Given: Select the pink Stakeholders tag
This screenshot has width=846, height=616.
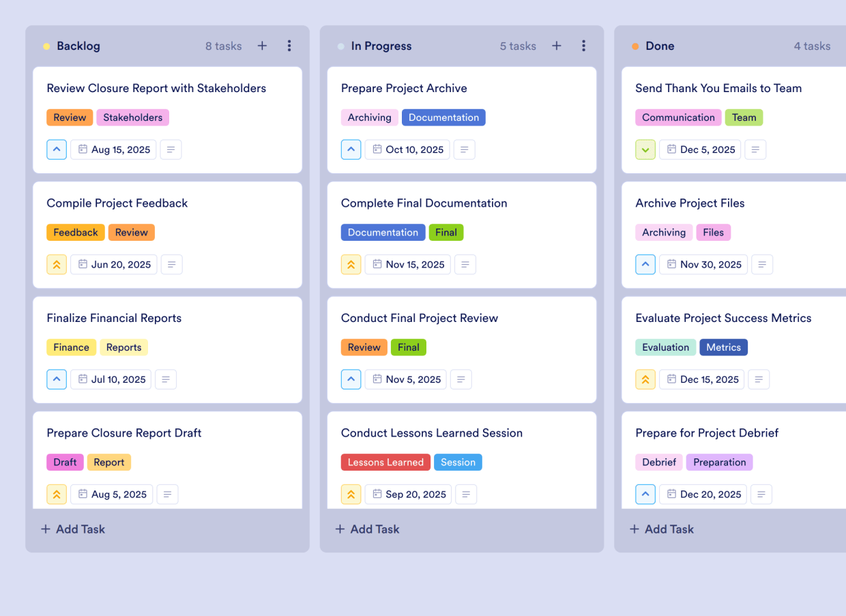Looking at the screenshot, I should point(132,117).
